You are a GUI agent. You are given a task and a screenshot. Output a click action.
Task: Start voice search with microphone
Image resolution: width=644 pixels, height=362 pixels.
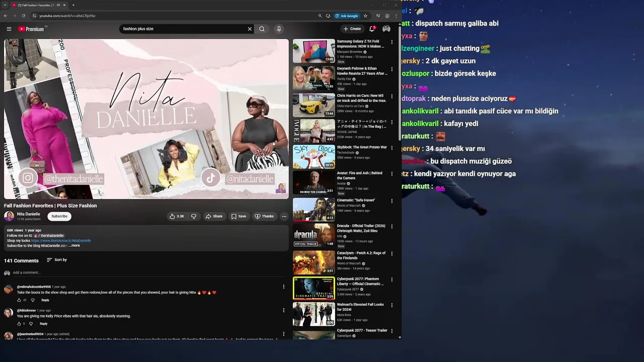(279, 29)
